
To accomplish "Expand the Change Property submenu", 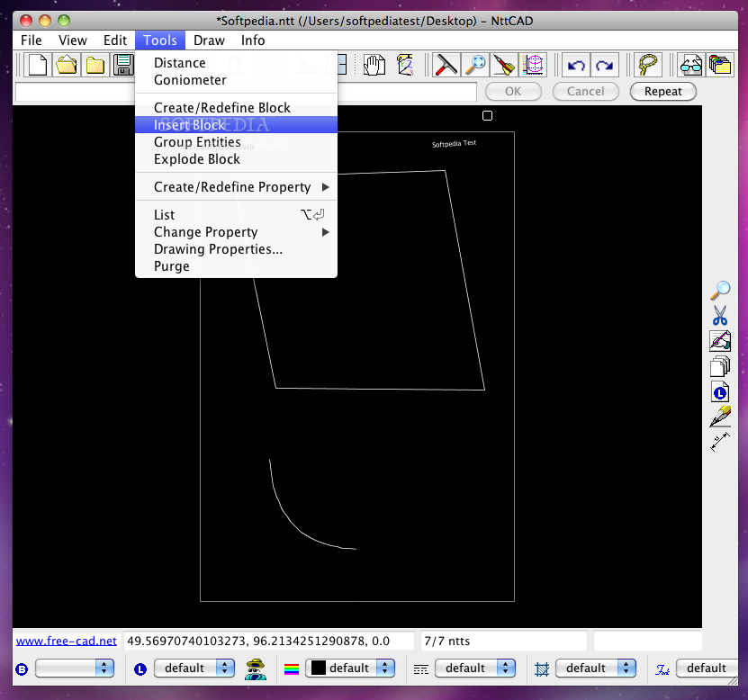I will coord(236,232).
